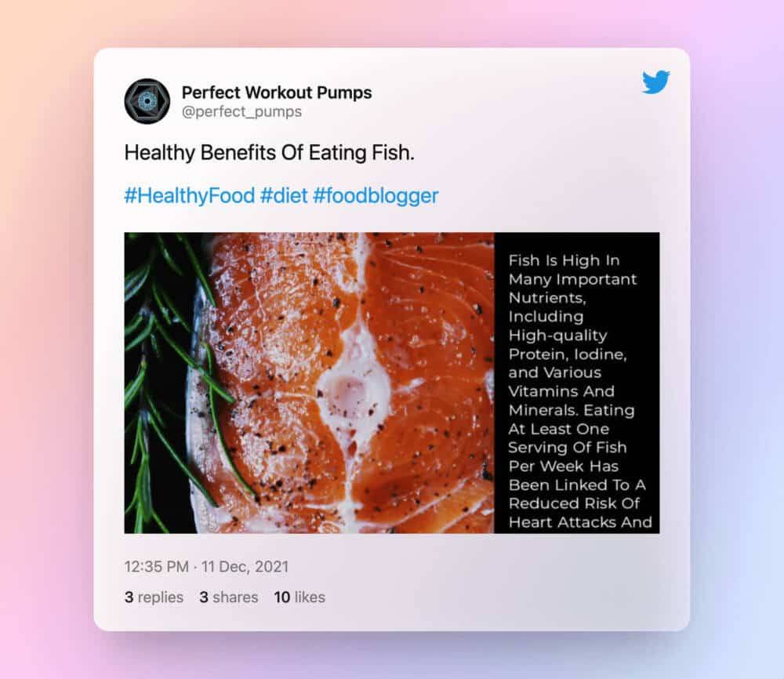View the 3 replies count
The height and width of the screenshot is (679, 784).
pyautogui.click(x=154, y=597)
